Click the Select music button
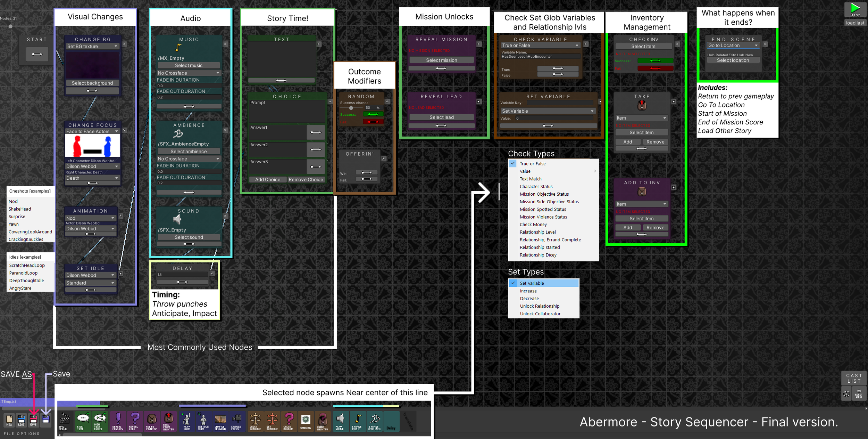 189,65
